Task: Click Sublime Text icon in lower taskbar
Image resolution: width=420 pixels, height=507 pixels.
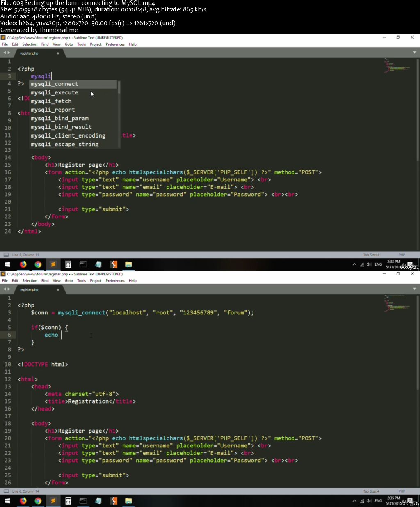Action: click(x=53, y=501)
